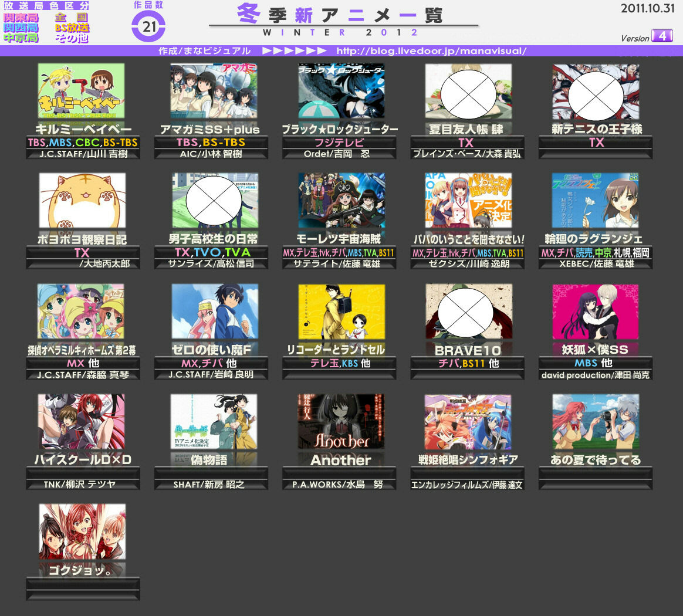Select the 探偵オペラミルキィホームズ thumbnail
This screenshot has height=616, width=683.
coord(80,311)
